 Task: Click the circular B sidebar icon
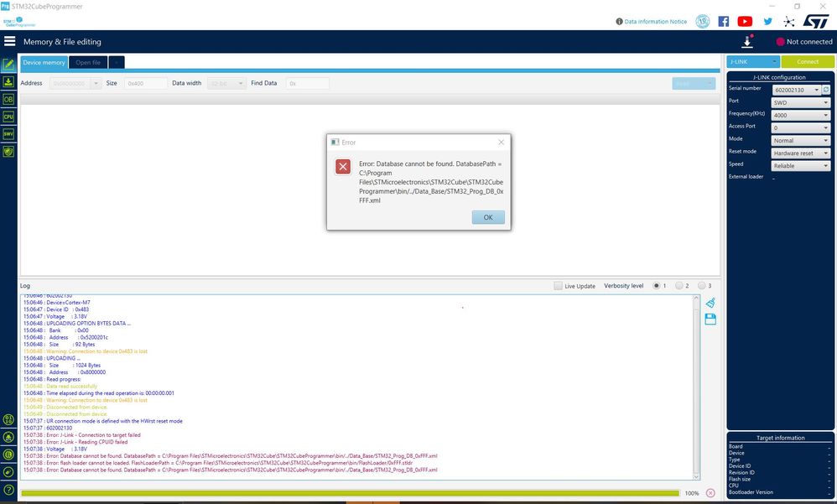(8, 455)
